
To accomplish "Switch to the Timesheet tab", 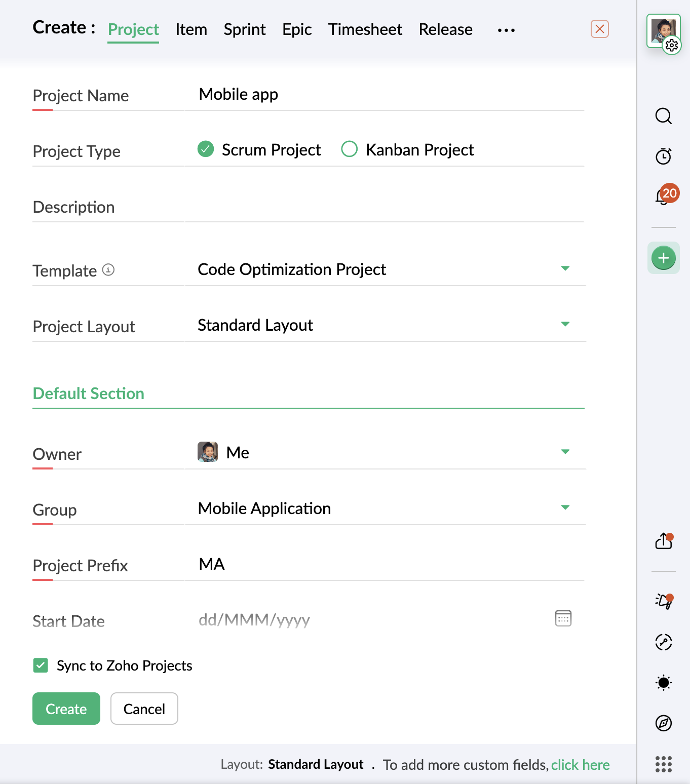I will tap(365, 29).
